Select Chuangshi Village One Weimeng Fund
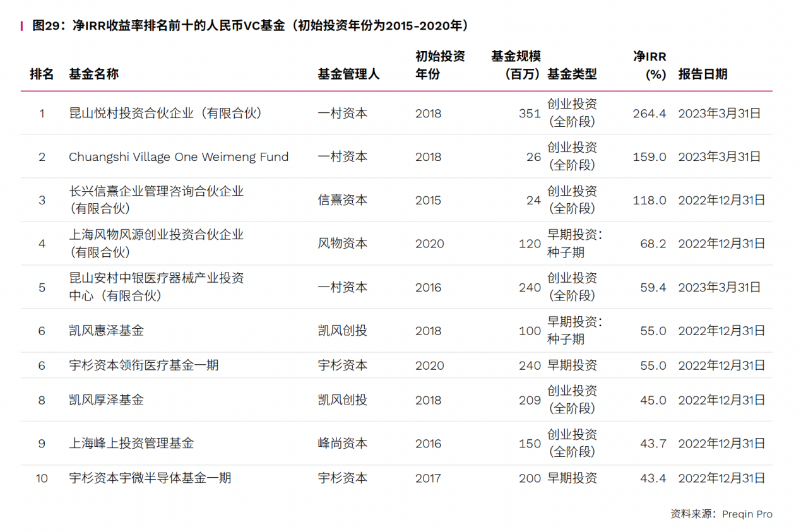The height and width of the screenshot is (532, 801). (179, 157)
